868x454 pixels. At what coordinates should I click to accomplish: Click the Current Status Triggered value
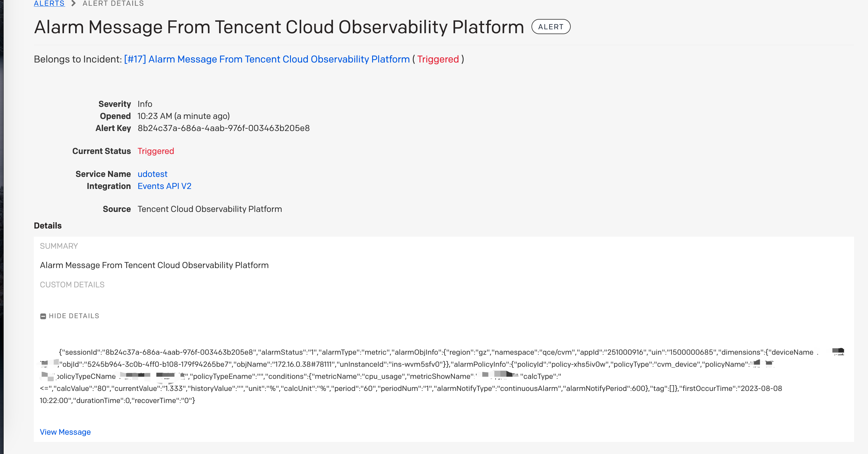pos(156,151)
